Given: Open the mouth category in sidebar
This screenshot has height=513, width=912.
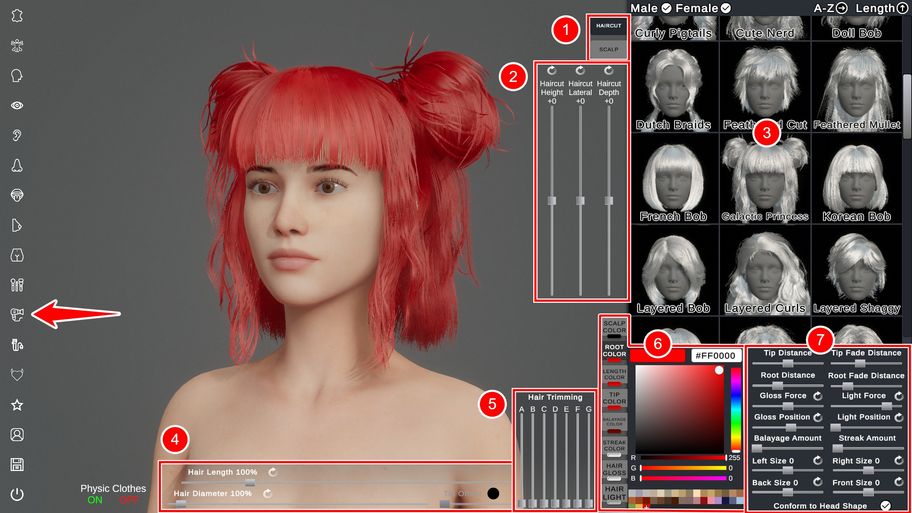Looking at the screenshot, I should point(17,195).
